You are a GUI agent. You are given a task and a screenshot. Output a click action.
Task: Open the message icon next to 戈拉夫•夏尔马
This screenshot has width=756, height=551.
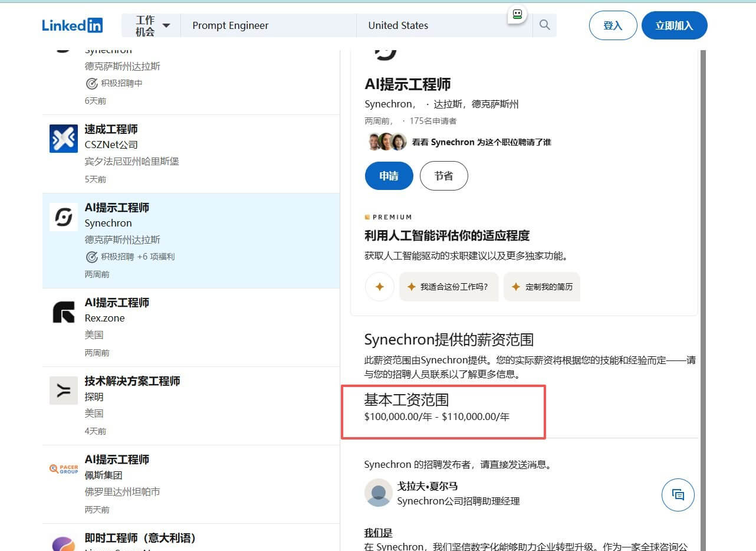coord(678,494)
